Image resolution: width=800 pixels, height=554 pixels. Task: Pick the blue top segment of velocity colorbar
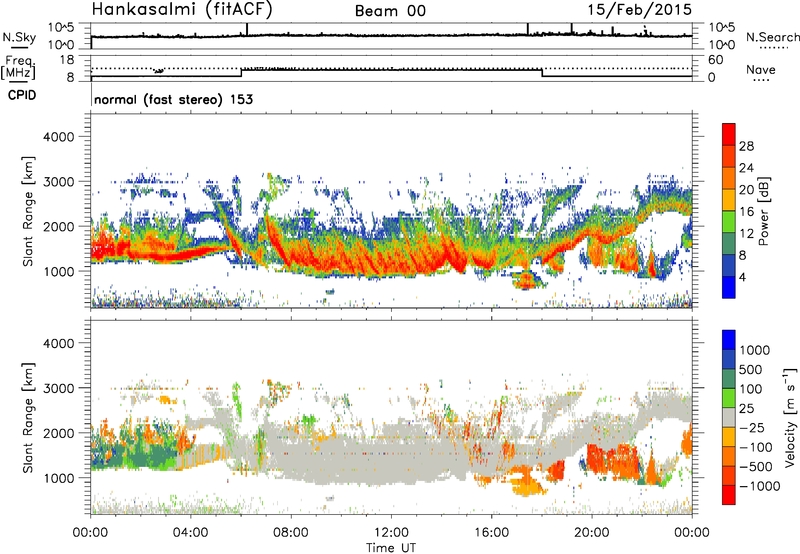tap(729, 340)
